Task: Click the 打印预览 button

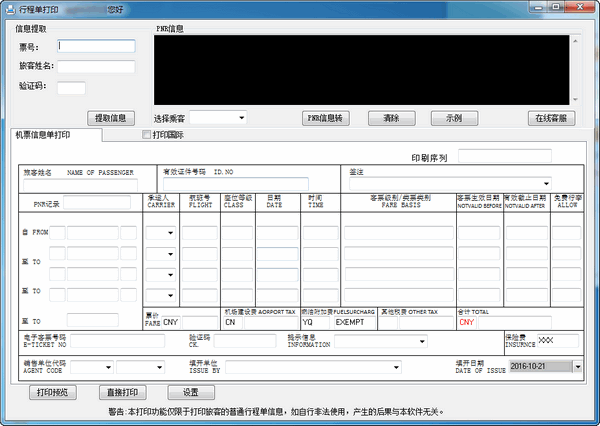Action: click(53, 392)
